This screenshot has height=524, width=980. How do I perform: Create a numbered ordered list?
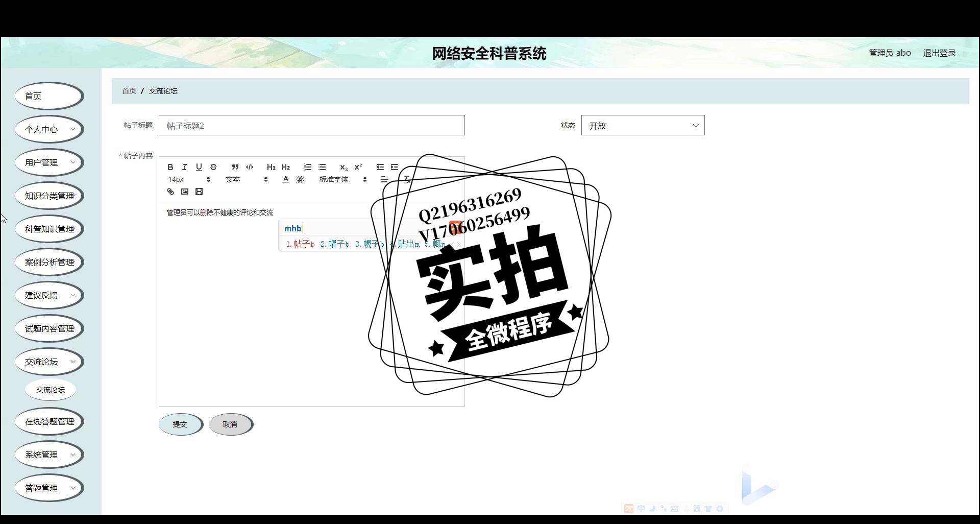pyautogui.click(x=308, y=167)
